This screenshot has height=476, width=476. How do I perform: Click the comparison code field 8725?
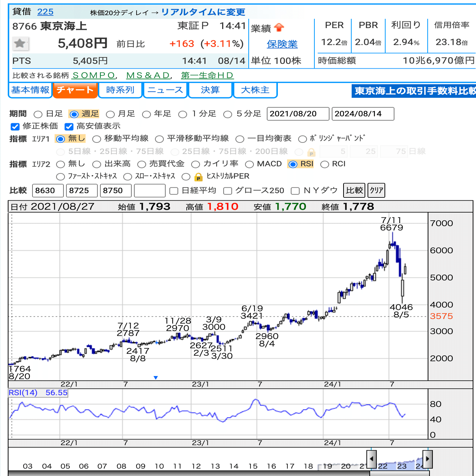[82, 191]
